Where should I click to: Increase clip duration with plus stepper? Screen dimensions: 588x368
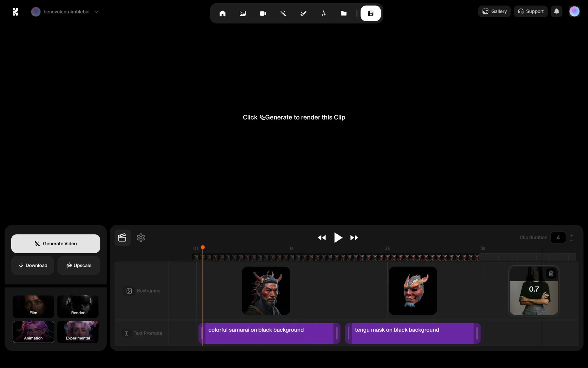coord(571,235)
